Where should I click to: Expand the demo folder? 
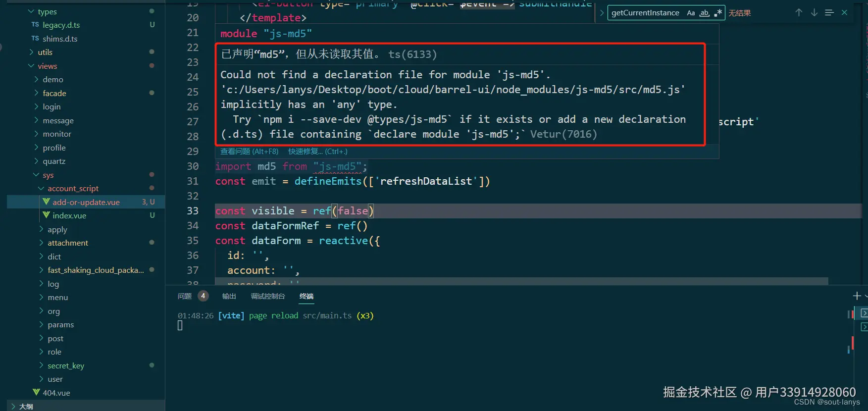pyautogui.click(x=52, y=79)
